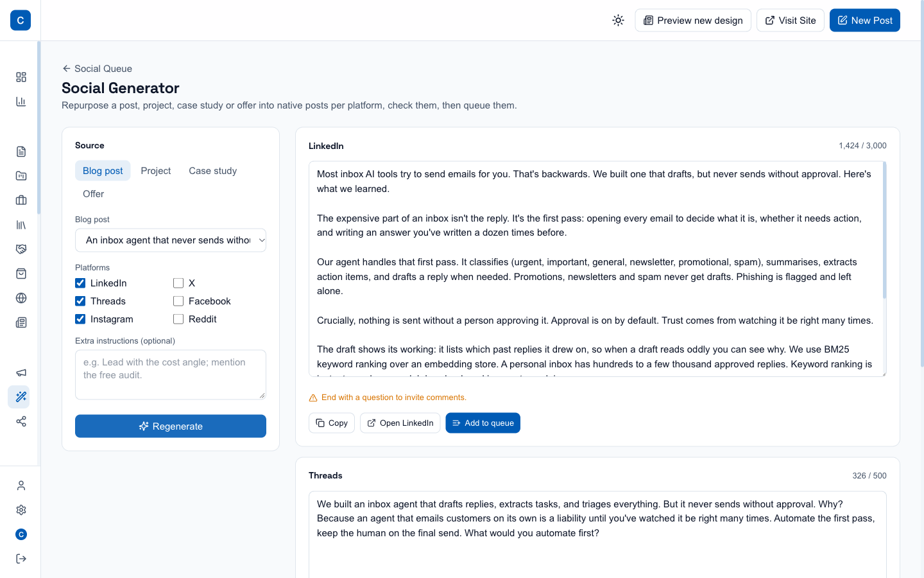Click the Extra instructions text field

tap(171, 374)
